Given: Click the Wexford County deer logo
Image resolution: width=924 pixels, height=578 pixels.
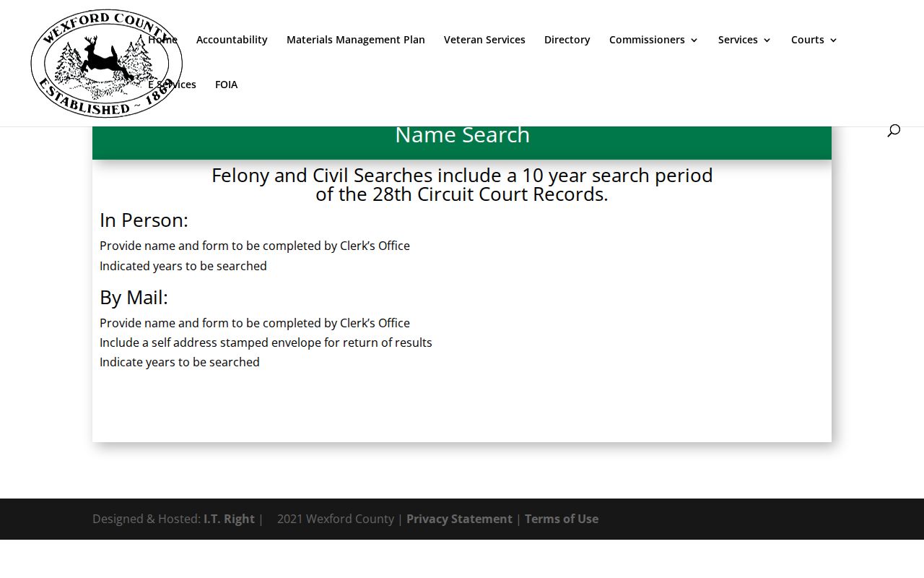Looking at the screenshot, I should (107, 64).
